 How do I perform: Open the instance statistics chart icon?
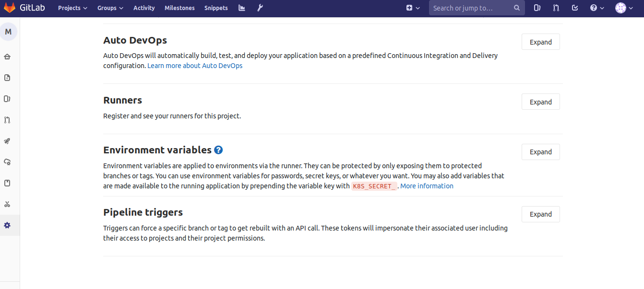coord(242,8)
